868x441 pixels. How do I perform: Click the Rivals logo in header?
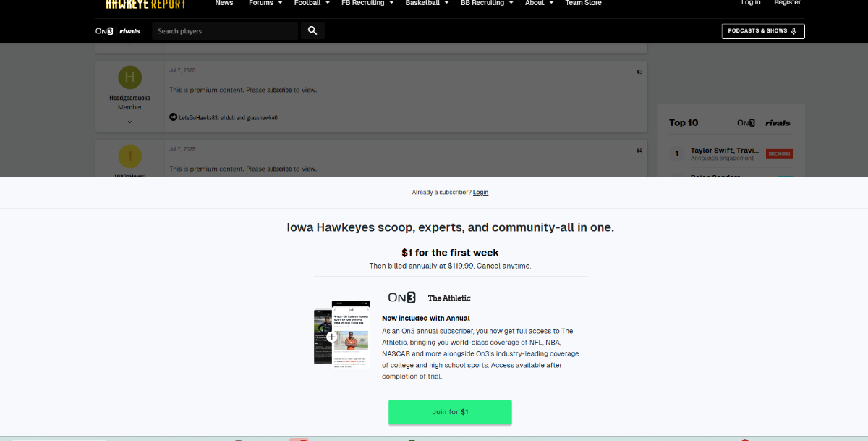coord(130,31)
